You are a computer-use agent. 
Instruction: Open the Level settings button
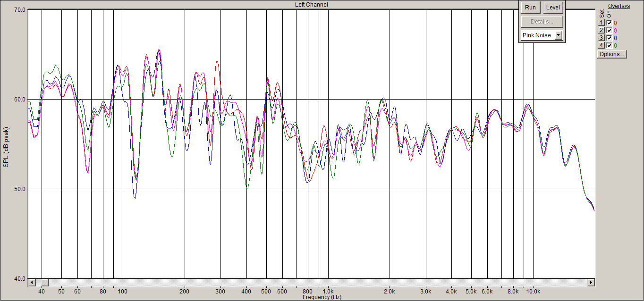tap(553, 8)
